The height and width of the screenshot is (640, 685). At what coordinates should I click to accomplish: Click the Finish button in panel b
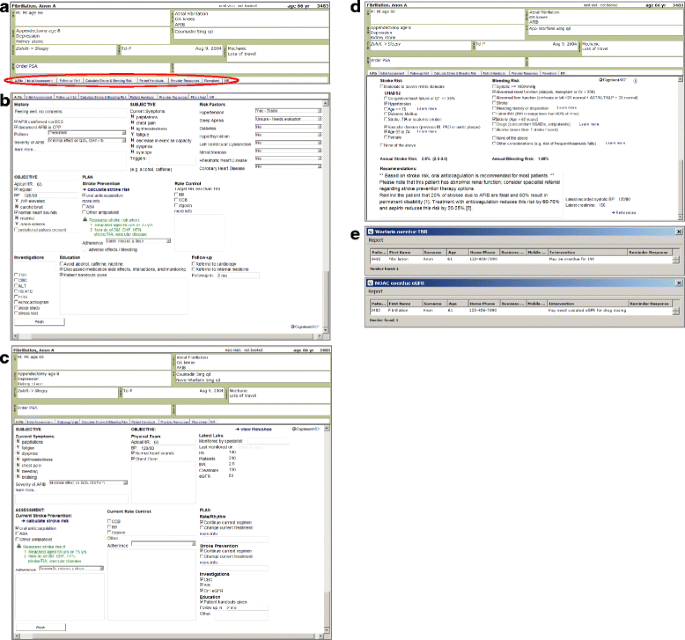click(x=39, y=322)
